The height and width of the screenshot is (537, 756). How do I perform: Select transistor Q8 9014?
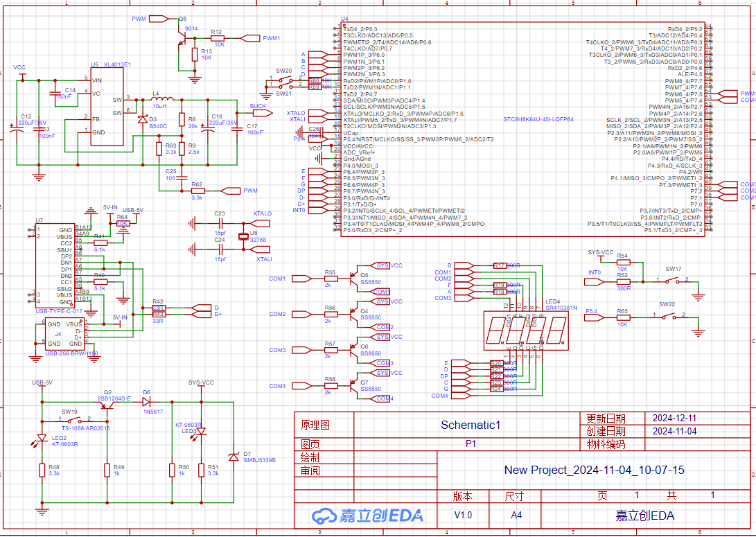[x=182, y=39]
